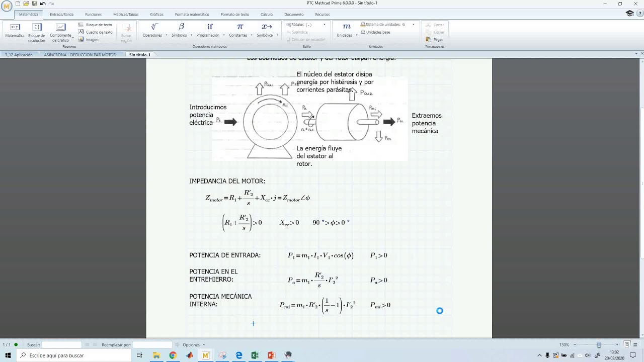Viewport: 644px width, 362px height.
Task: Click the Save quick-access icon
Action: pyautogui.click(x=34, y=4)
